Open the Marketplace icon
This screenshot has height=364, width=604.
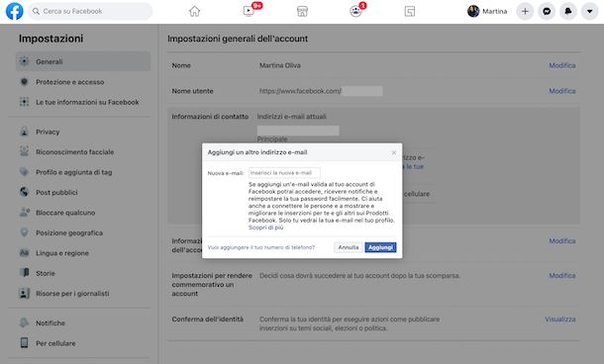pos(302,11)
